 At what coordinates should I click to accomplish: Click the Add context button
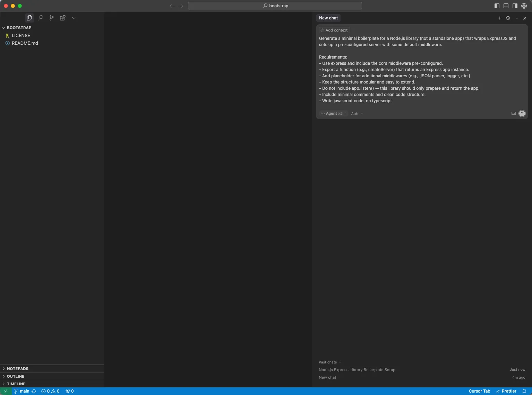click(x=334, y=30)
